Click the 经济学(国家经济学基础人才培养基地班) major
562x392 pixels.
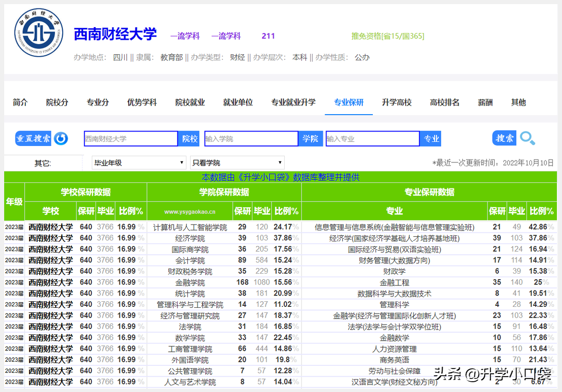tap(394, 239)
